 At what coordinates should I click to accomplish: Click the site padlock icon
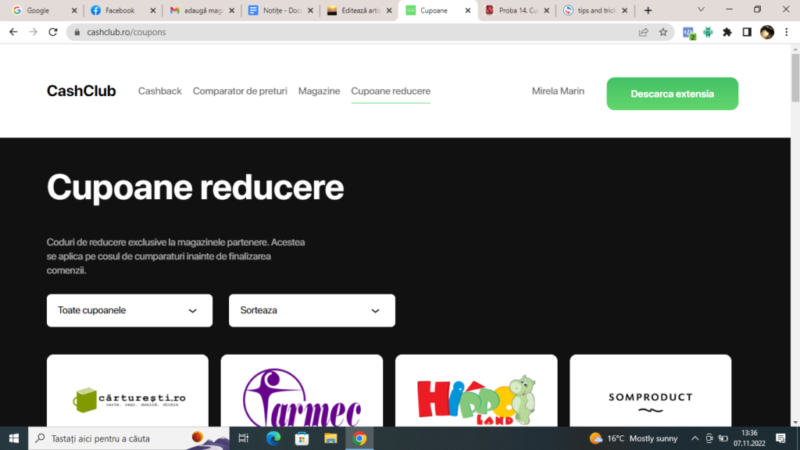click(x=77, y=32)
